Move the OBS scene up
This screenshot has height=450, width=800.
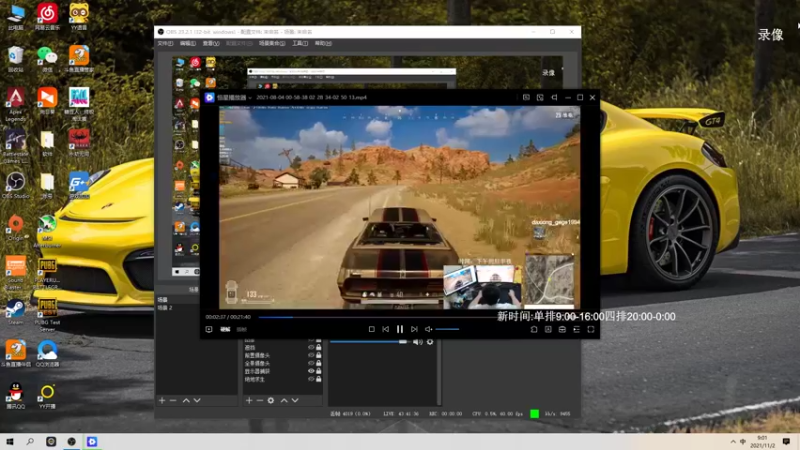186,401
